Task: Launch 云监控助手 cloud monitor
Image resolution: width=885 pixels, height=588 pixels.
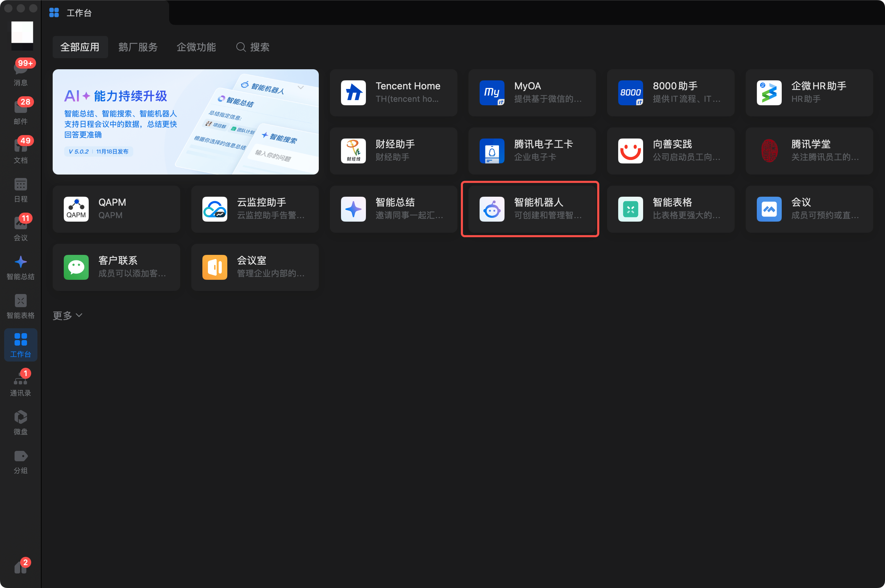Action: [255, 209]
